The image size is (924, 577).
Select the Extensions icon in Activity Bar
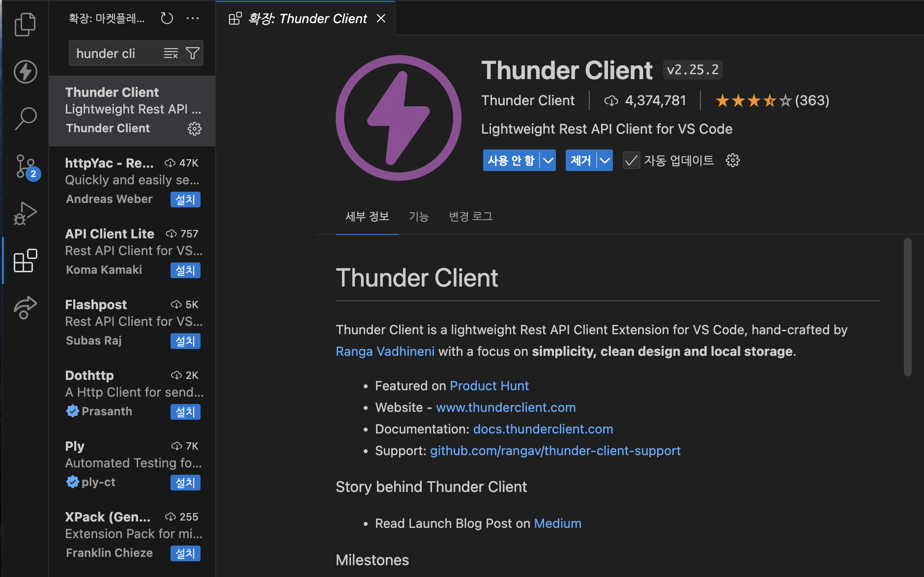[x=25, y=260]
